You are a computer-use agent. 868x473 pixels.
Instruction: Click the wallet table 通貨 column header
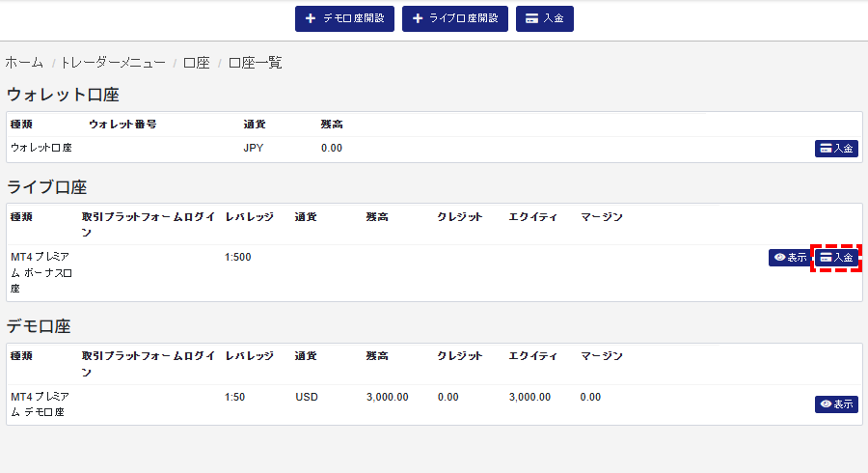pos(255,125)
